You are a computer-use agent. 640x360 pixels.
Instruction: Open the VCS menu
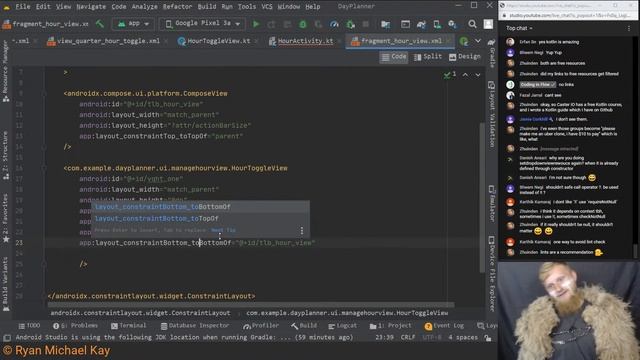click(267, 7)
